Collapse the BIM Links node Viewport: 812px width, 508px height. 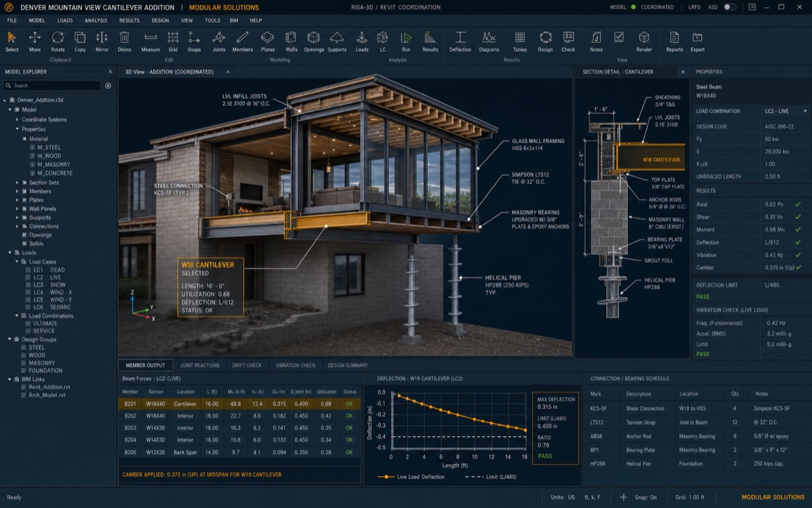(x=10, y=380)
